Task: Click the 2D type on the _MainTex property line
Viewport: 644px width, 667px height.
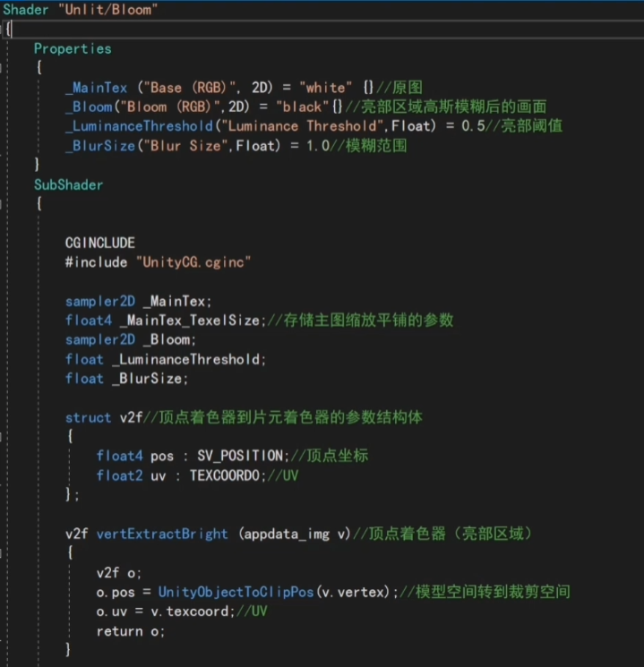Action: tap(262, 88)
